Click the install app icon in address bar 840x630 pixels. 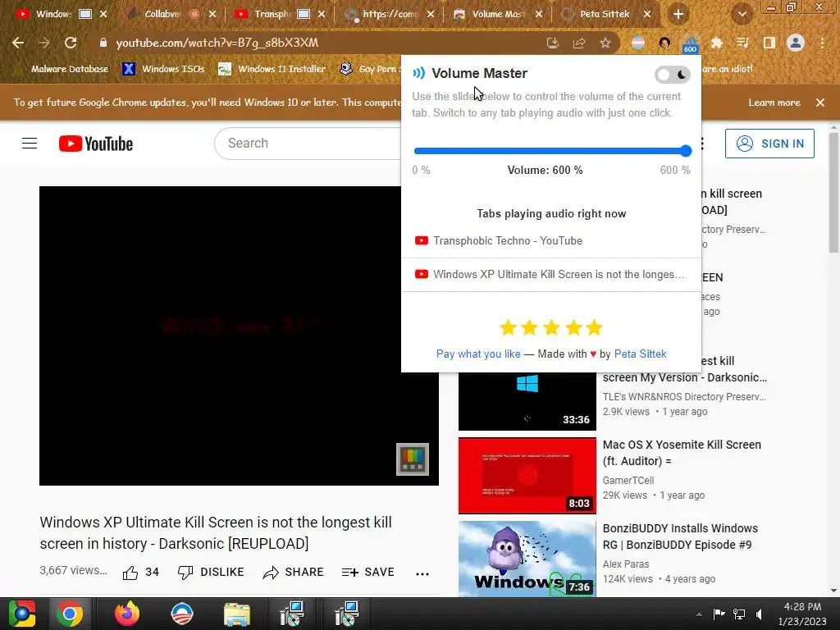point(552,43)
